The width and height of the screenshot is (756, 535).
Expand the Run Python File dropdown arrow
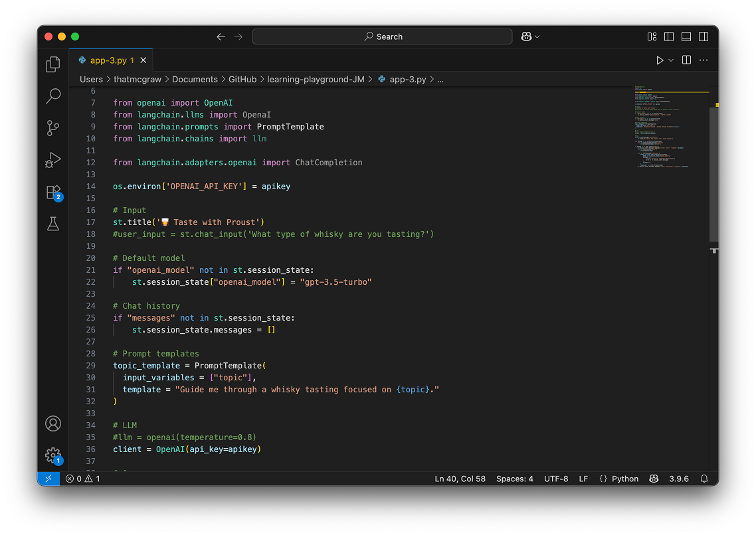pos(671,60)
